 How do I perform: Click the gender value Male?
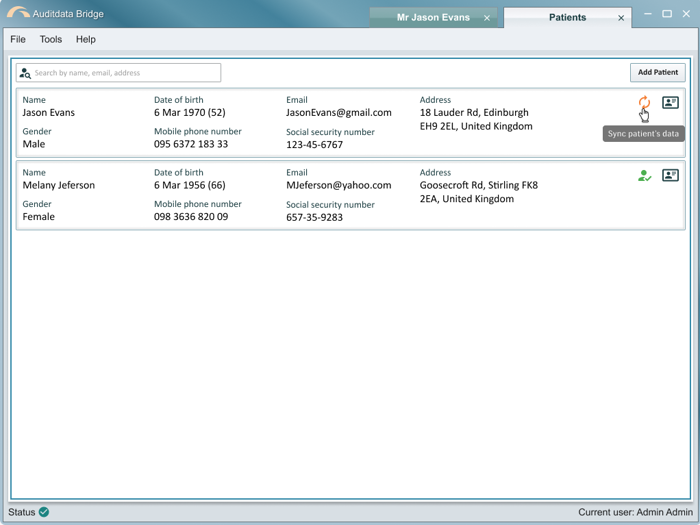coord(34,144)
